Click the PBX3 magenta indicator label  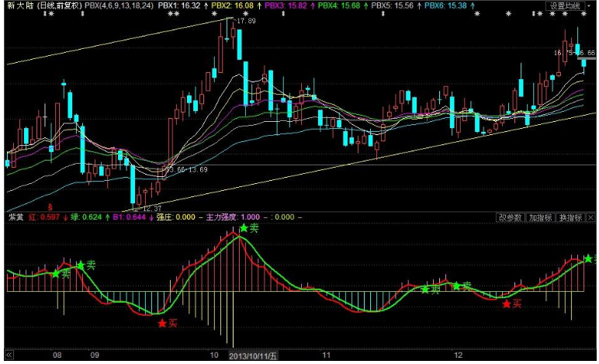(x=285, y=5)
